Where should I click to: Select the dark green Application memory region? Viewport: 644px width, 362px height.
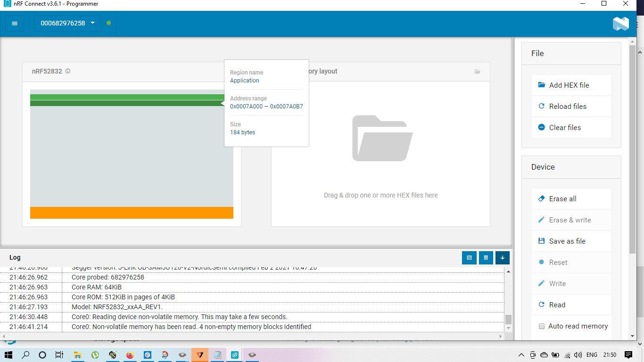coord(128,103)
